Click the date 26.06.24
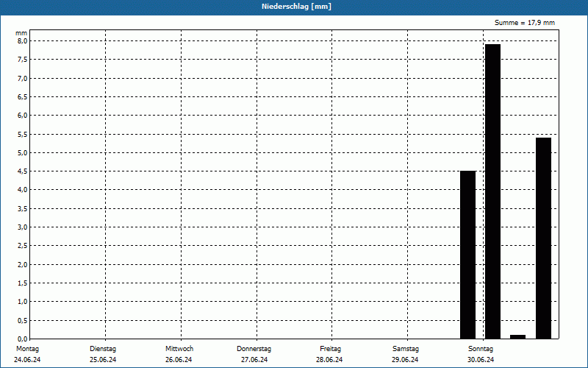Screen dimensions: 588x368 [179, 359]
